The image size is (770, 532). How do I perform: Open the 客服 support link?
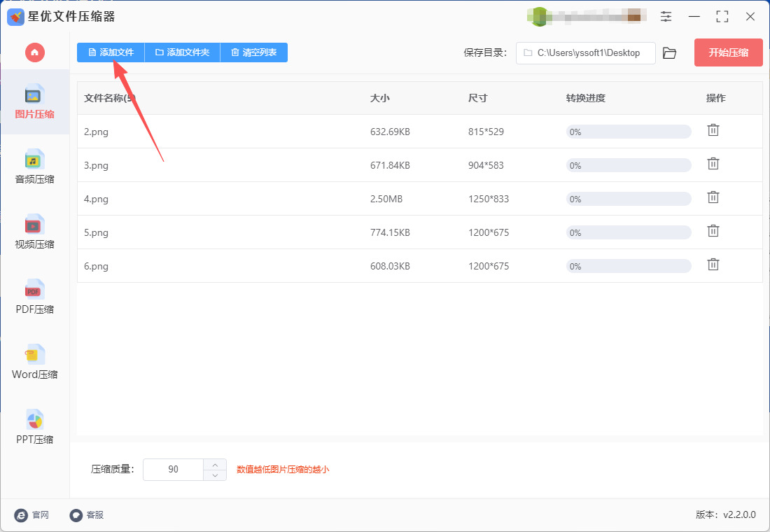tap(87, 514)
